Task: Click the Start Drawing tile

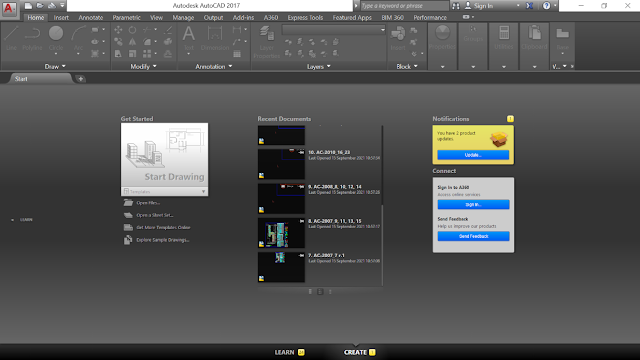Action: click(164, 155)
